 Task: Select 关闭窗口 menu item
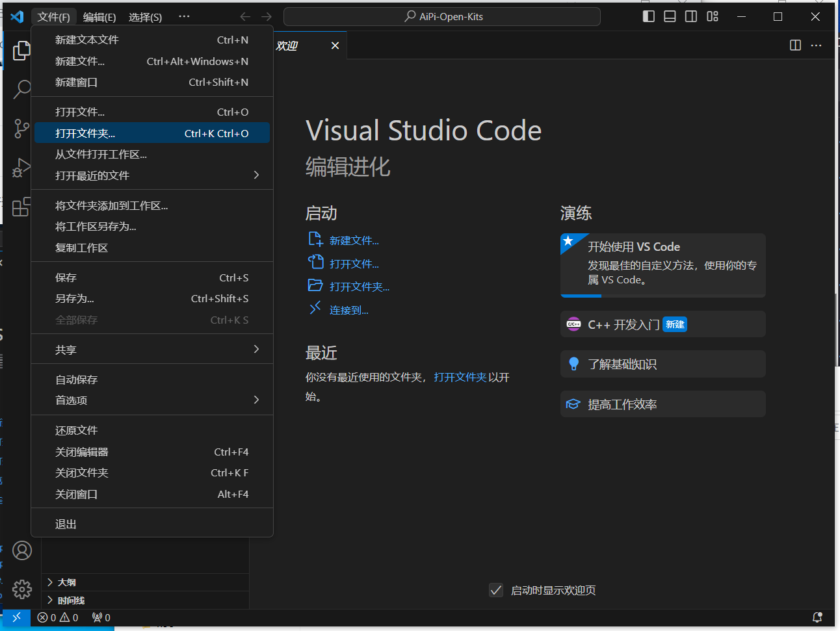pos(152,494)
